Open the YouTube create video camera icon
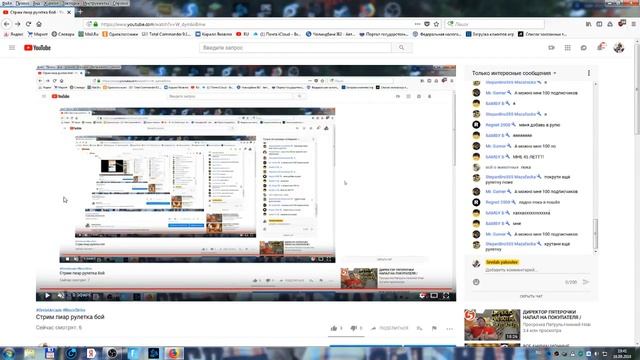640x360 pixels. [551, 48]
